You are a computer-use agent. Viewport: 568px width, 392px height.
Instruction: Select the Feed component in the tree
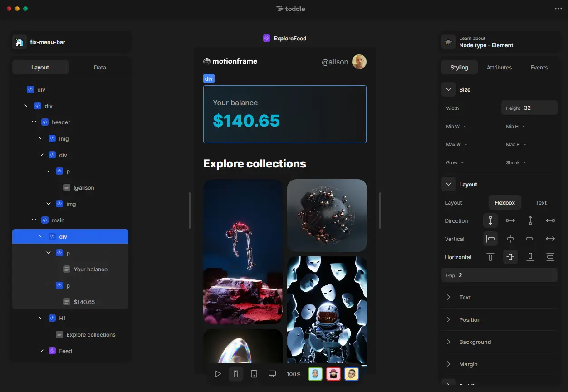[65, 351]
